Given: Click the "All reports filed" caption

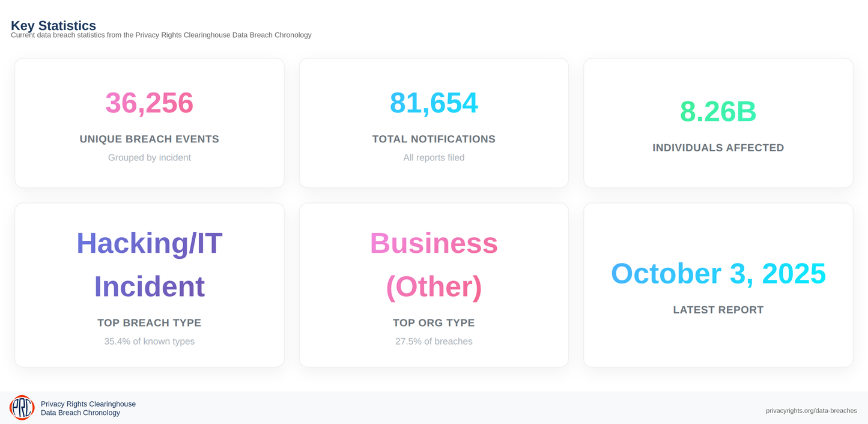Looking at the screenshot, I should pos(434,158).
